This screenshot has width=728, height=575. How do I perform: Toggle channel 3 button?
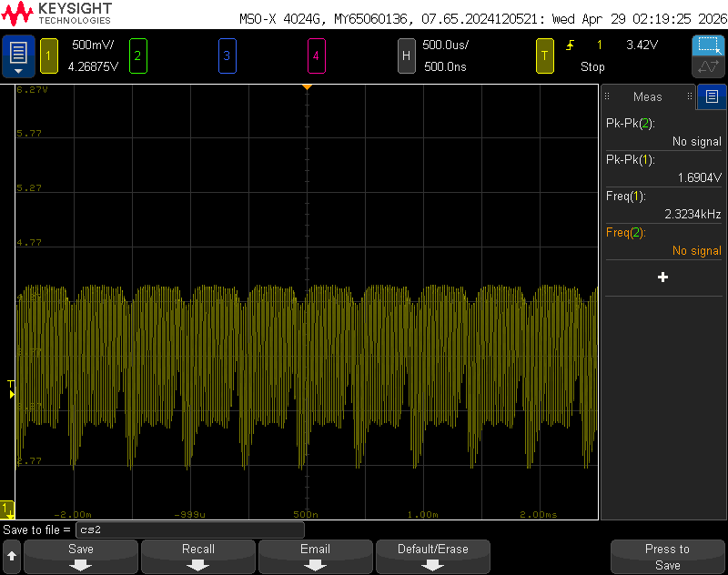click(x=227, y=56)
